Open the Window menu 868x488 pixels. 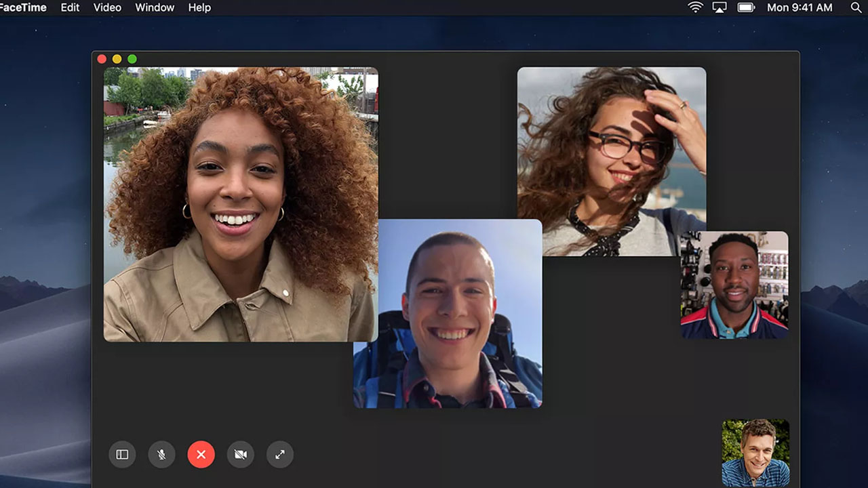pos(155,7)
